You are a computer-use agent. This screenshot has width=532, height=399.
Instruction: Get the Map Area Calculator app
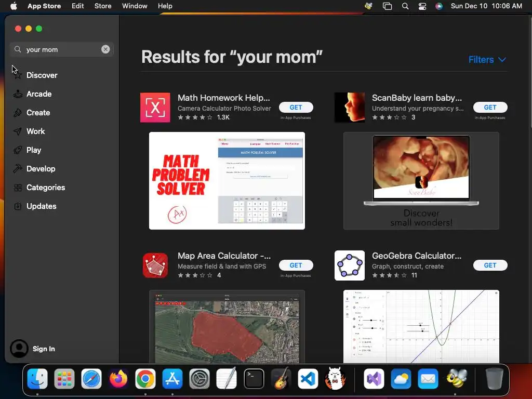click(x=296, y=265)
